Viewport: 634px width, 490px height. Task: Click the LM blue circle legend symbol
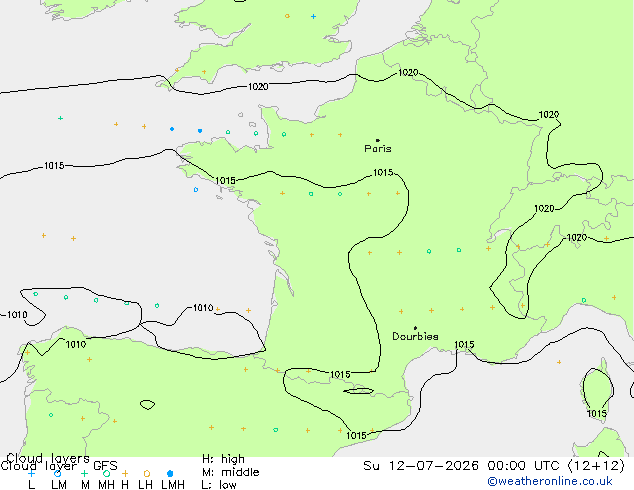[x=57, y=473]
